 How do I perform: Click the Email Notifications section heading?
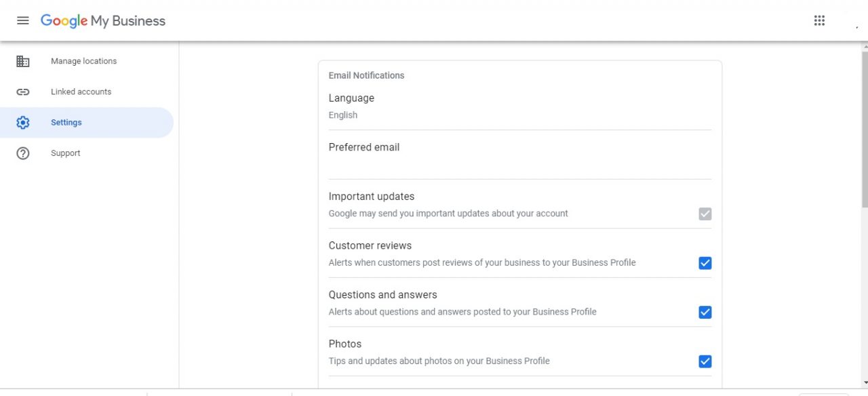click(366, 75)
